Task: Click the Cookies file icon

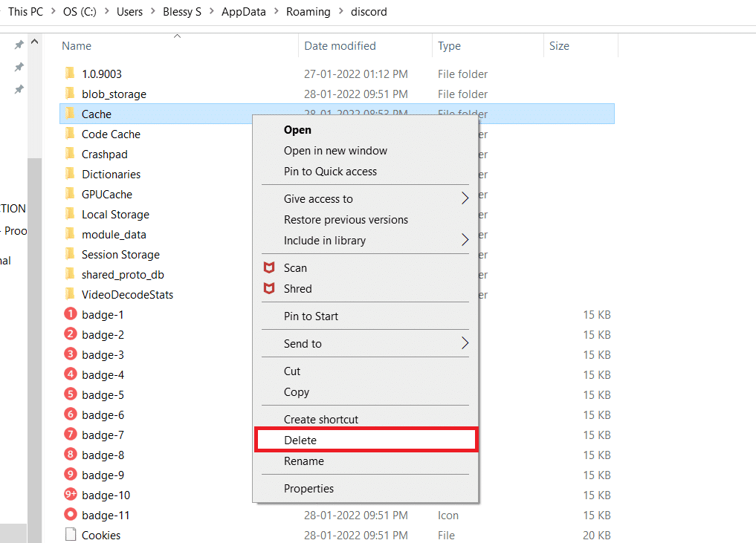Action: [x=71, y=535]
